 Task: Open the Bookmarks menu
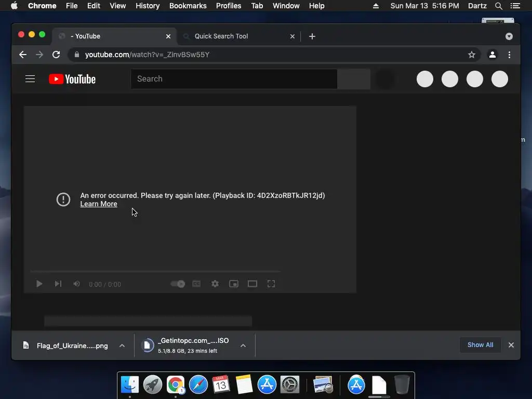click(188, 6)
